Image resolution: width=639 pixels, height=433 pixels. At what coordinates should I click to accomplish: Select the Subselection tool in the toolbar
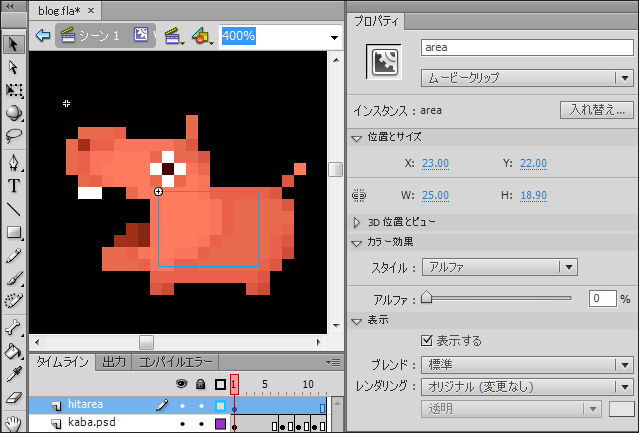point(14,66)
